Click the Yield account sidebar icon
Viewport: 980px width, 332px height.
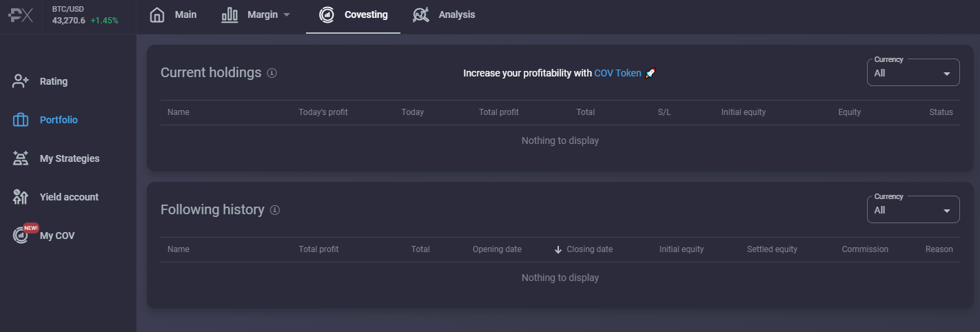pyautogui.click(x=21, y=197)
